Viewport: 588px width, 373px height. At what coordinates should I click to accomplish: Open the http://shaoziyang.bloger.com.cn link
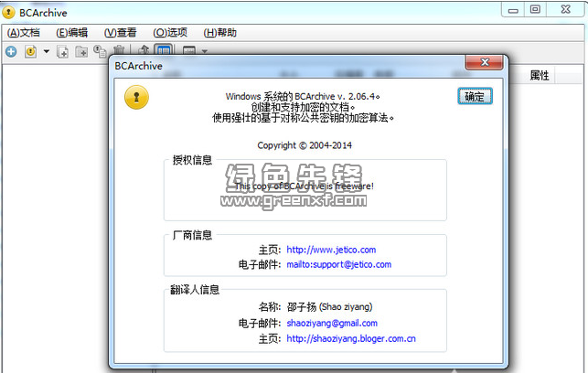pyautogui.click(x=351, y=338)
